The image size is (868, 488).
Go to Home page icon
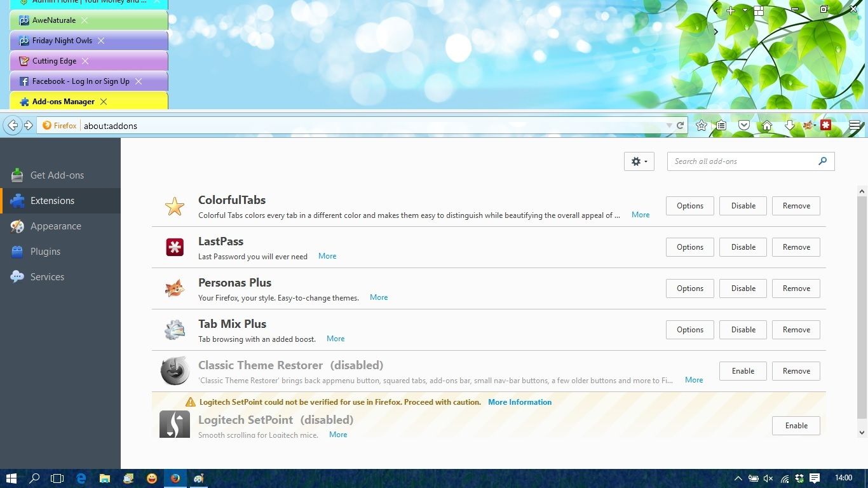tap(767, 126)
